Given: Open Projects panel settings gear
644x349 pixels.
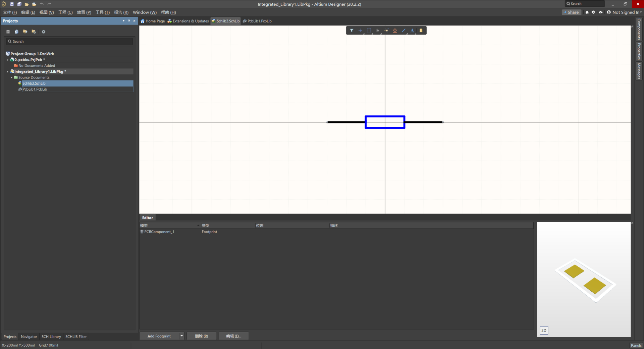Looking at the screenshot, I should tap(43, 32).
